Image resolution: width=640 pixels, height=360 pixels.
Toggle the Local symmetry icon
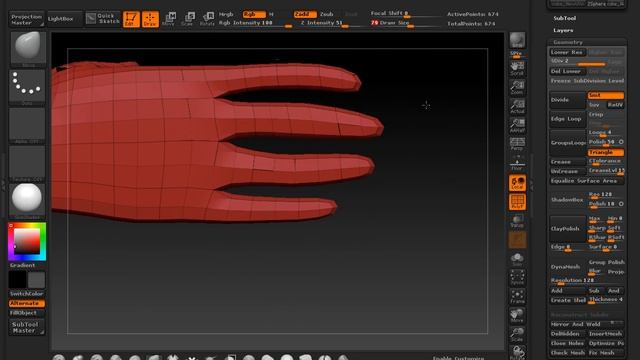coord(517,183)
